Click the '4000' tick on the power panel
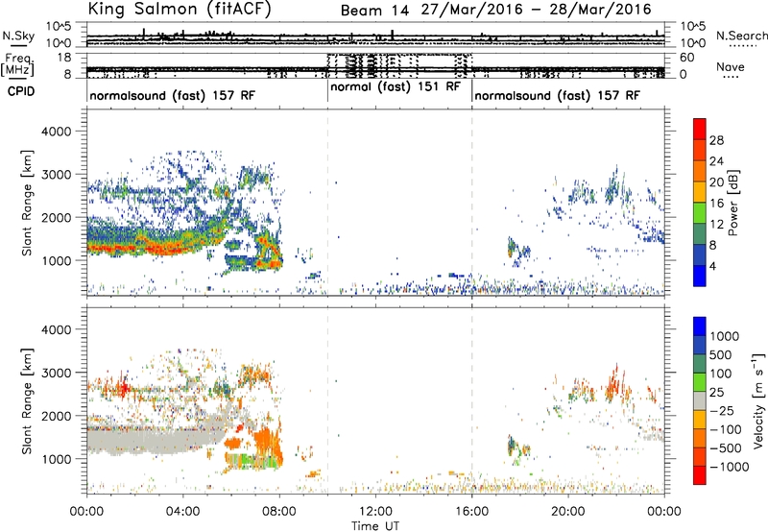 [x=56, y=132]
